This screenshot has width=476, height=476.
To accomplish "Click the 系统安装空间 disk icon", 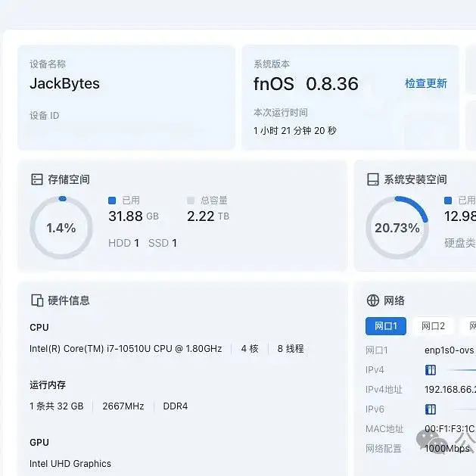I will click(373, 179).
